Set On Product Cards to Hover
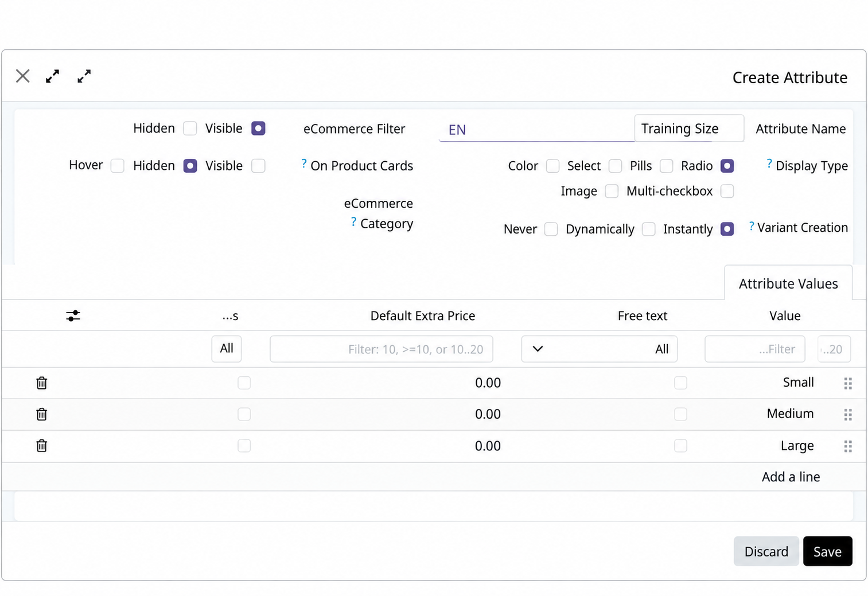The height and width of the screenshot is (596, 868). pyautogui.click(x=117, y=166)
